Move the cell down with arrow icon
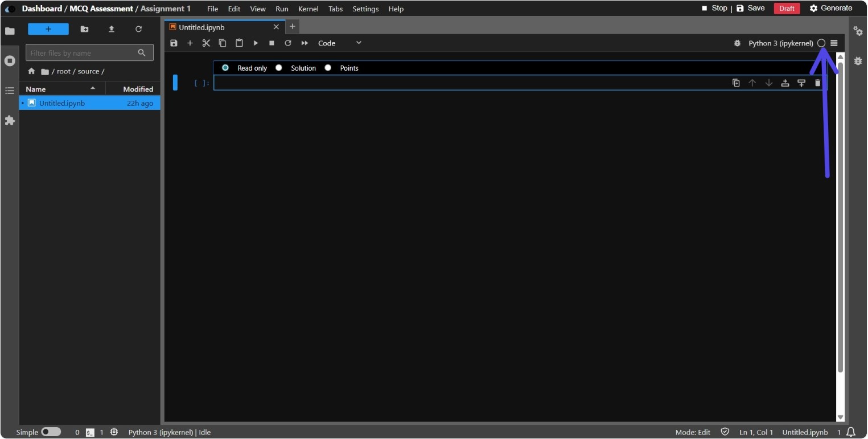868x439 pixels. tap(769, 83)
